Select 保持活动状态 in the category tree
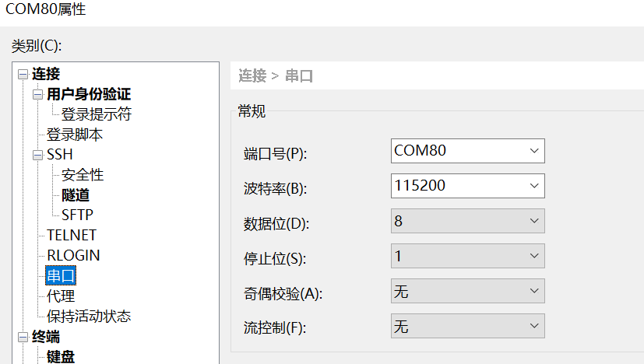 (89, 316)
